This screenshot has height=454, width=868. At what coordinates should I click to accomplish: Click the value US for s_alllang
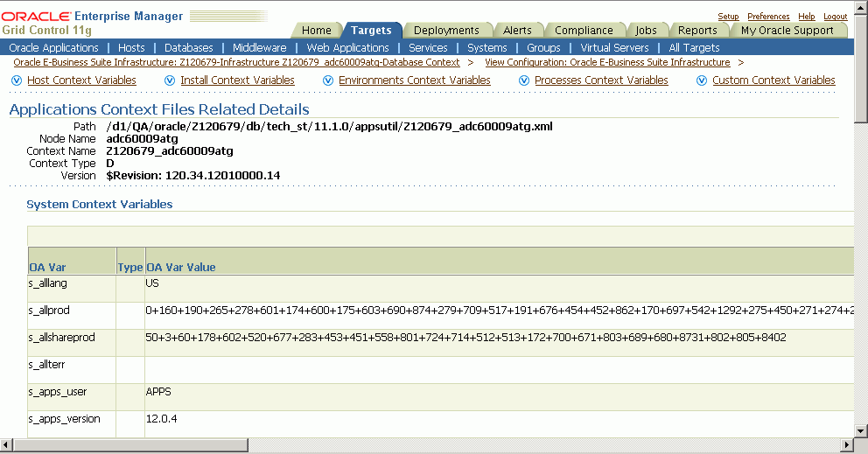point(152,283)
